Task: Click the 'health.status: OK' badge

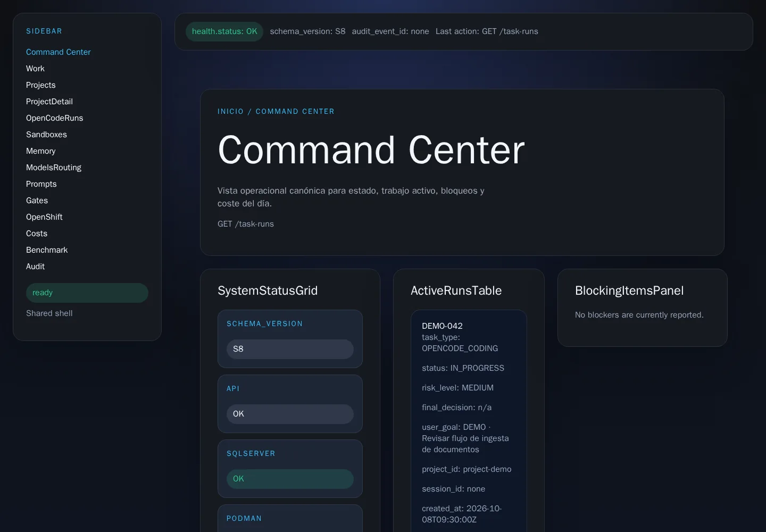Action: (x=224, y=31)
